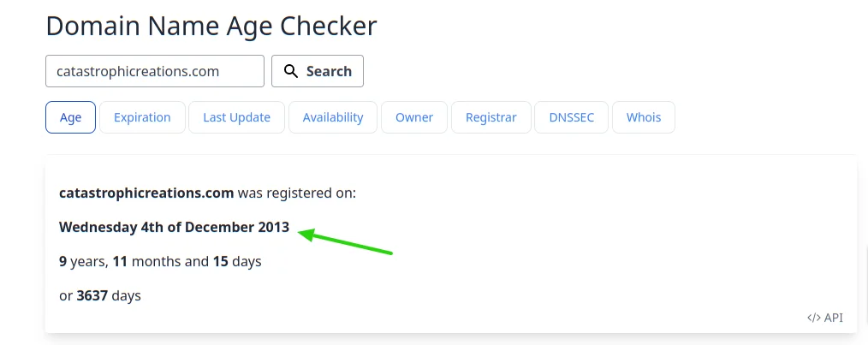
Task: Select the Age tab
Action: (x=70, y=117)
